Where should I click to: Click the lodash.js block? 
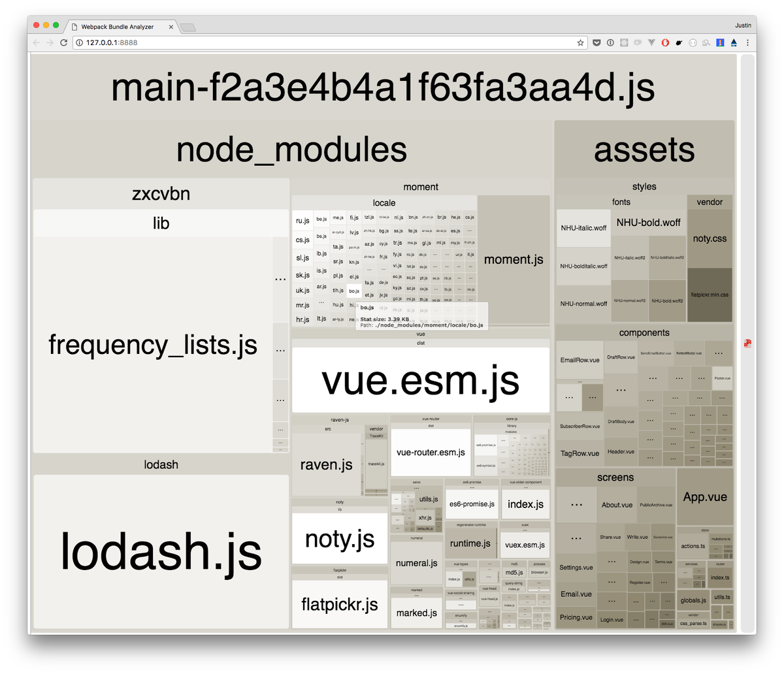(x=161, y=551)
